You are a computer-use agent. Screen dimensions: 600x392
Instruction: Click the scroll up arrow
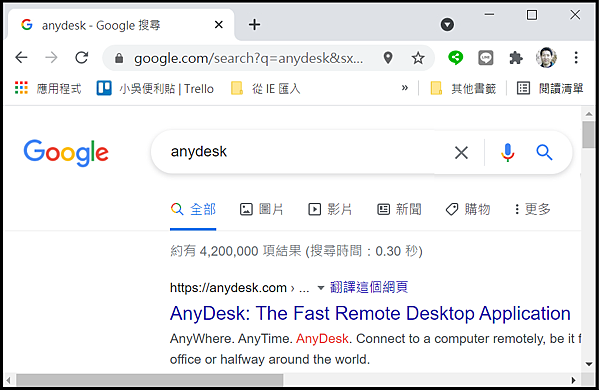point(589,114)
